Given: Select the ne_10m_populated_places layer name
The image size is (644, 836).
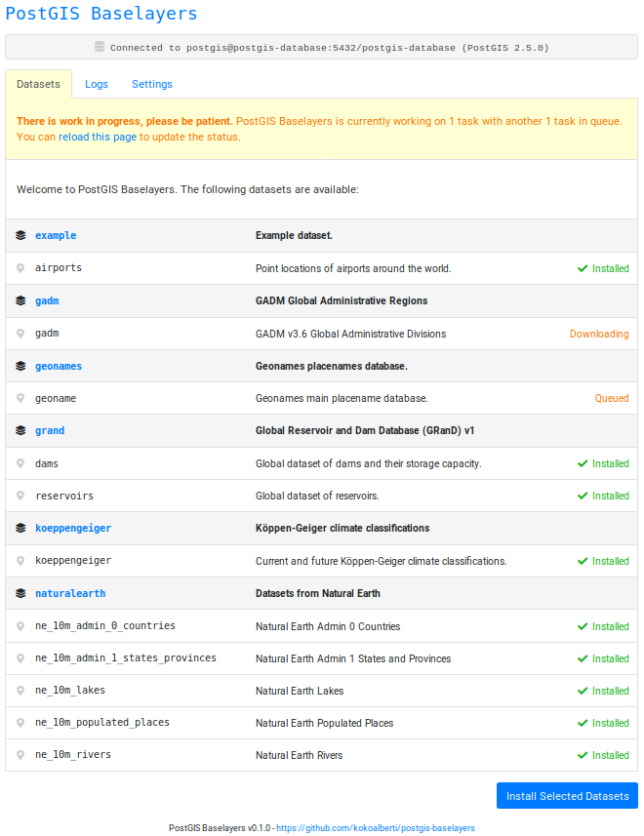Looking at the screenshot, I should pyautogui.click(x=102, y=723).
